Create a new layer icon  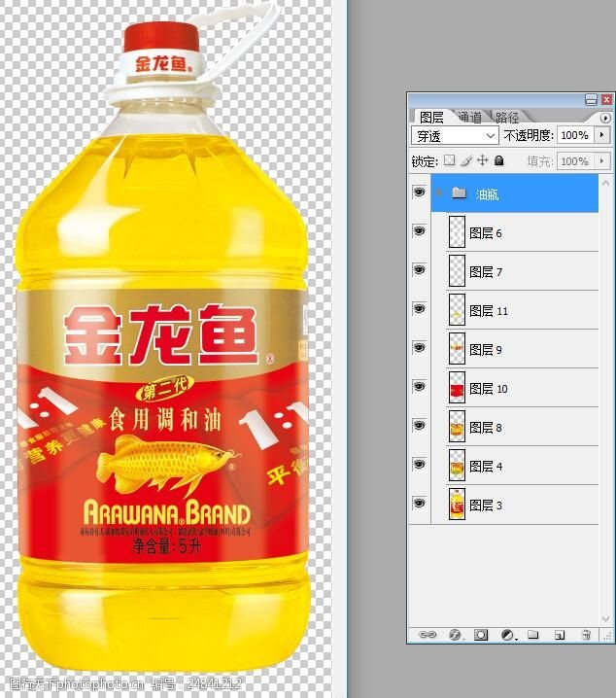click(560, 635)
